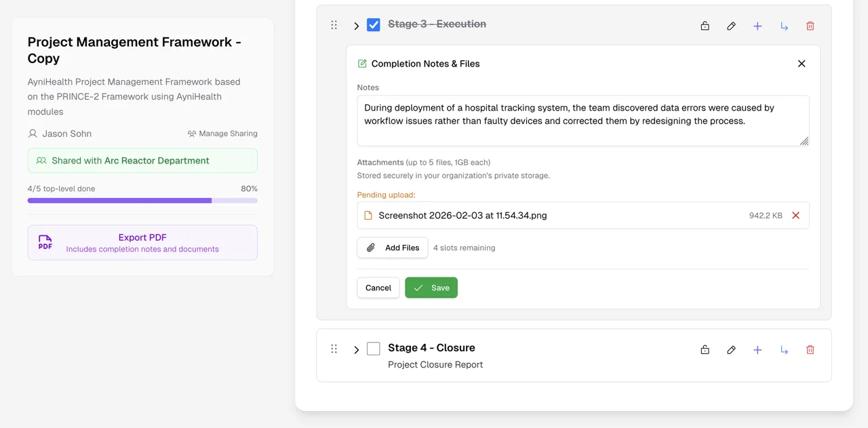The width and height of the screenshot is (868, 428).
Task: Add a child item to Stage 4 via plus icon
Action: pos(757,349)
